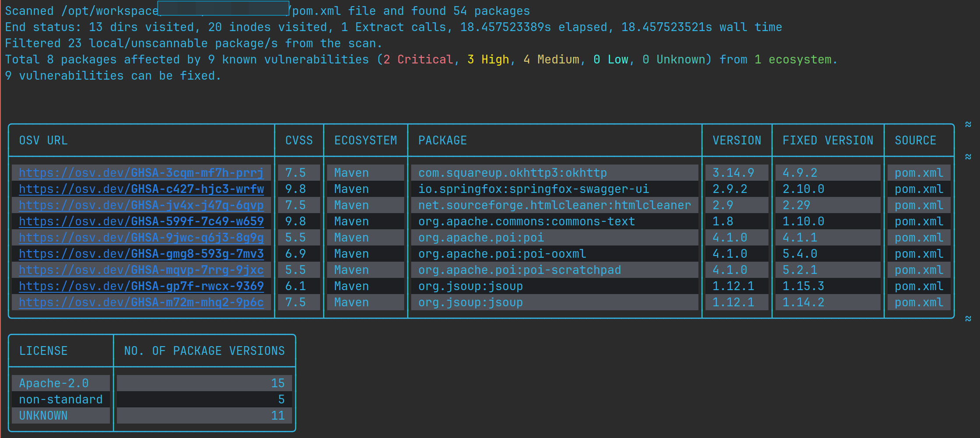Click the Apache-2.0 license row
This screenshot has width=980, height=438.
54,383
